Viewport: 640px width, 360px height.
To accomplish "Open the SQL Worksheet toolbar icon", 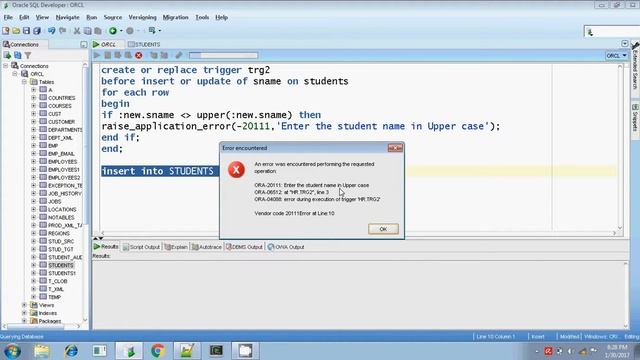I will point(152,31).
